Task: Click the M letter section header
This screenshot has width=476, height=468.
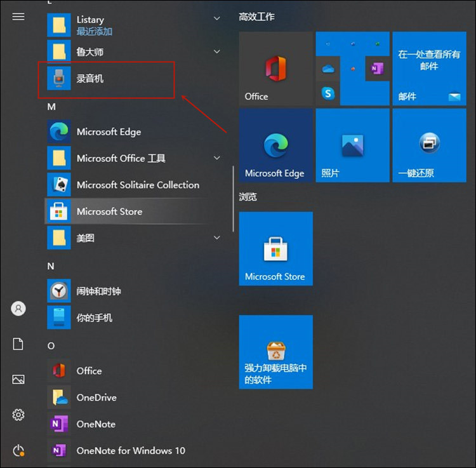Action: point(51,107)
